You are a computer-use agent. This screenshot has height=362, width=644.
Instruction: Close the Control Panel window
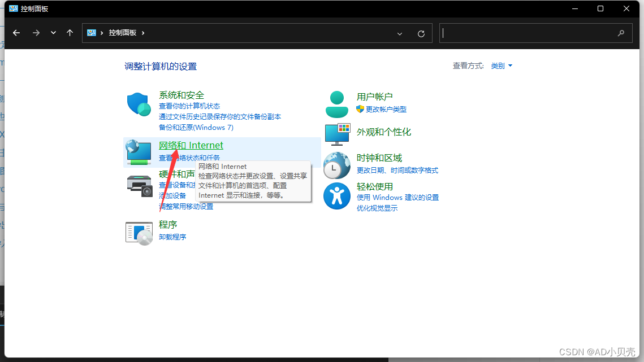[x=626, y=8]
